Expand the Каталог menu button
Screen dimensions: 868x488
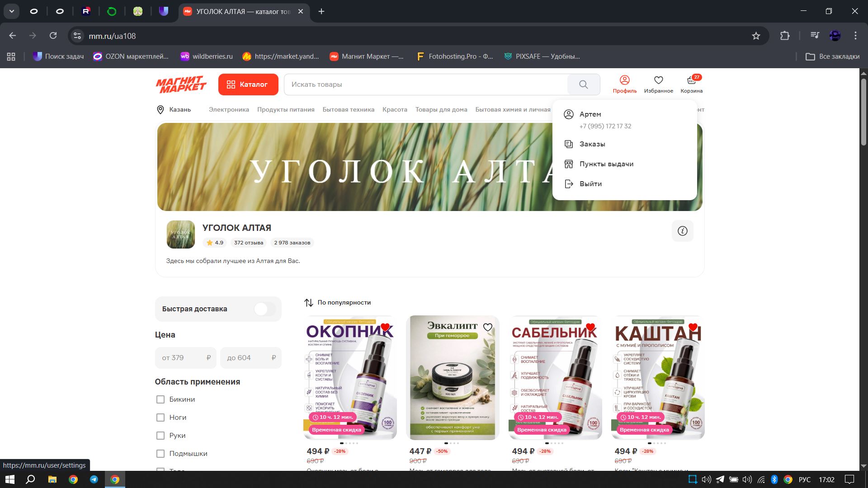[248, 84]
